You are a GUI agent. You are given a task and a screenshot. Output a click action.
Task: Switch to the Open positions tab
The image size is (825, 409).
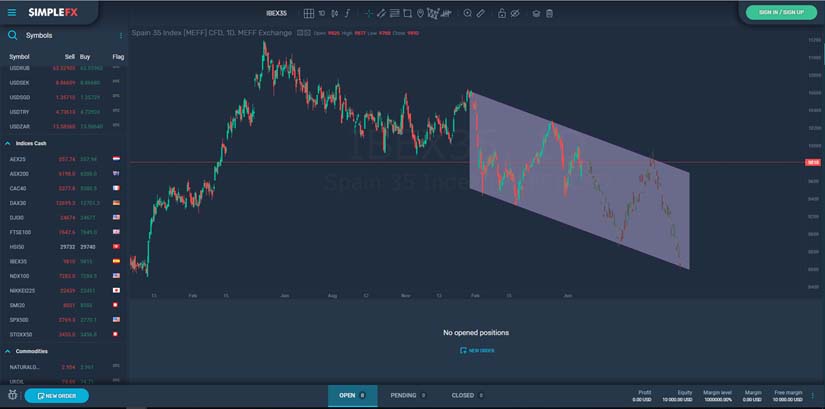[353, 395]
